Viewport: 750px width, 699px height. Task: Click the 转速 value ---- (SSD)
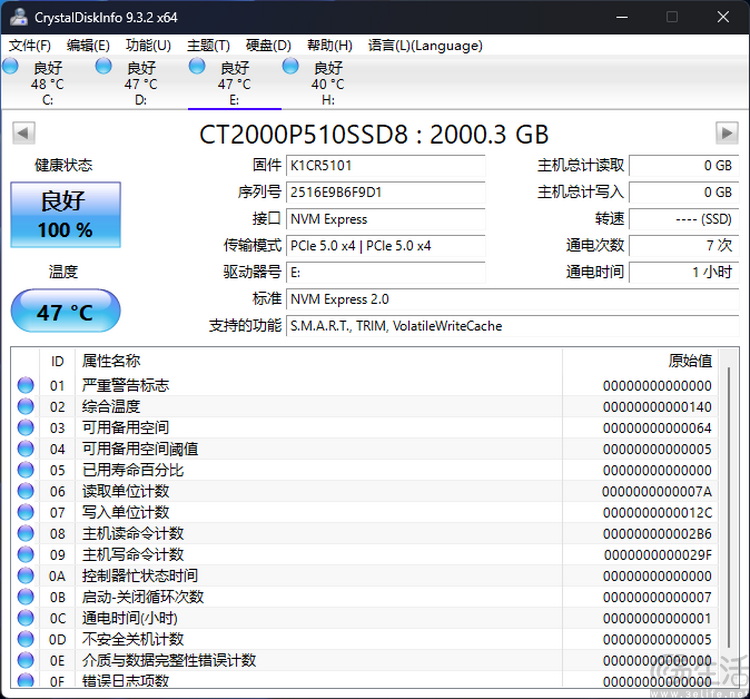pos(684,219)
